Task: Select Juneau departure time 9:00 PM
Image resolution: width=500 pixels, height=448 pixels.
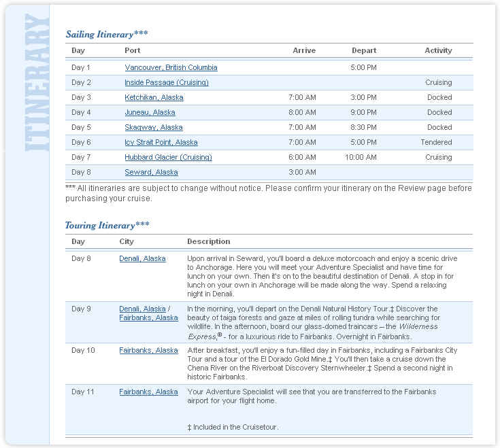Action: (363, 112)
